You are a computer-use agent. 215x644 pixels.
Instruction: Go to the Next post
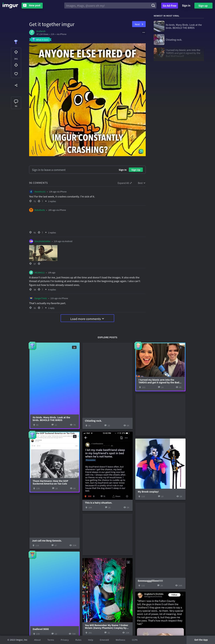(x=139, y=24)
